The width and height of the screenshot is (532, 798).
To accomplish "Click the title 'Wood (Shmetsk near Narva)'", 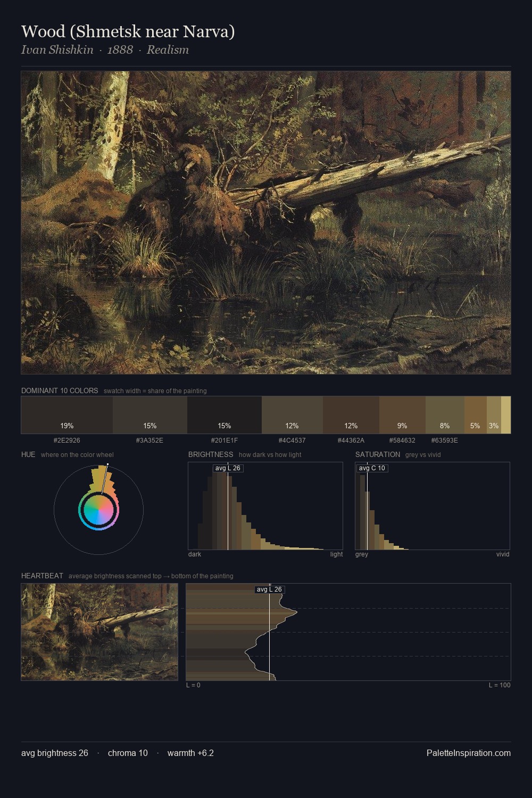I will [x=128, y=31].
